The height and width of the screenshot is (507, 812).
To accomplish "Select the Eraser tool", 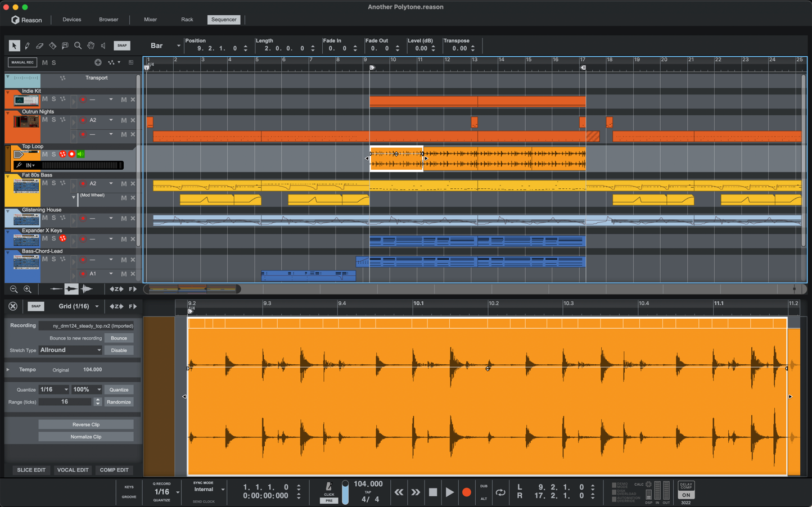I will pos(40,46).
